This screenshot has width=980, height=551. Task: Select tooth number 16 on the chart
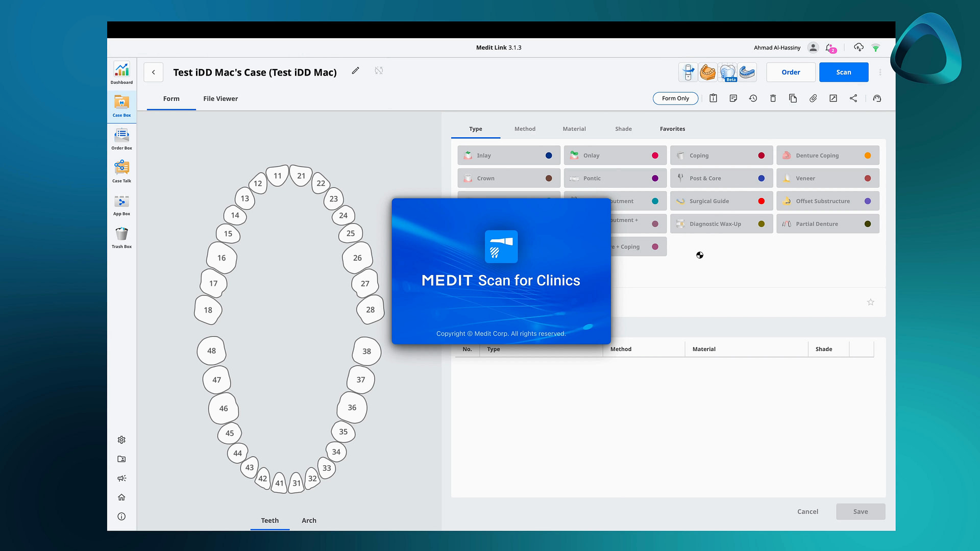pos(220,258)
